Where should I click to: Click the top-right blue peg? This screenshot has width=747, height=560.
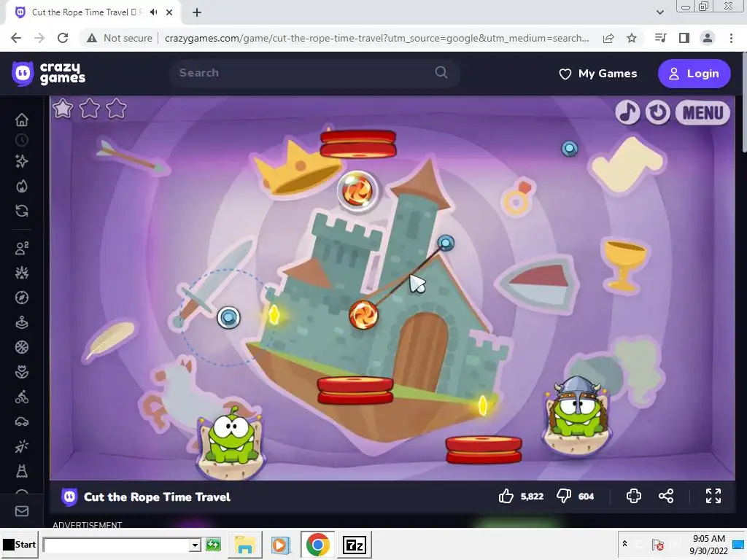(x=570, y=149)
